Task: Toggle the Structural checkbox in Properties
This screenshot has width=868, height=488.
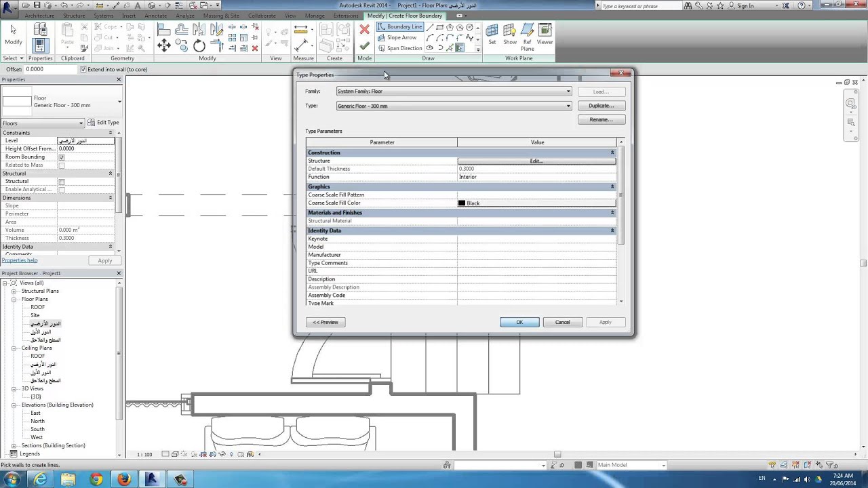Action: (62, 182)
